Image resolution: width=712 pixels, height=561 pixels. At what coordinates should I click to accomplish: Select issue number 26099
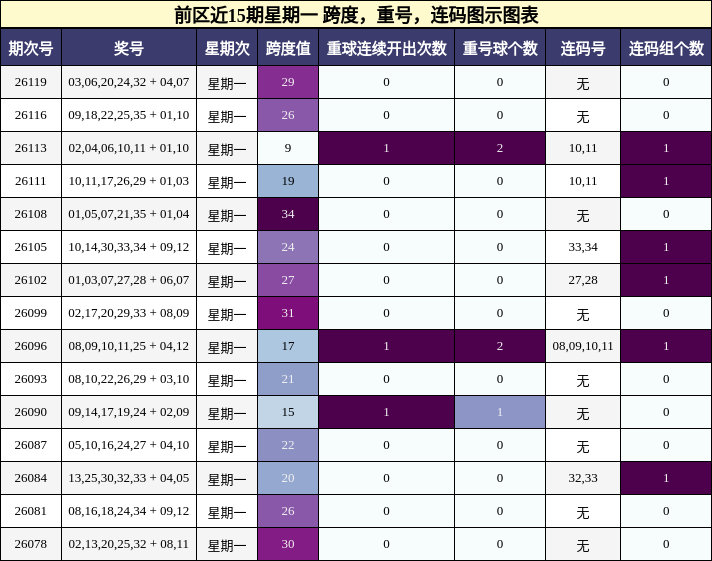click(31, 313)
